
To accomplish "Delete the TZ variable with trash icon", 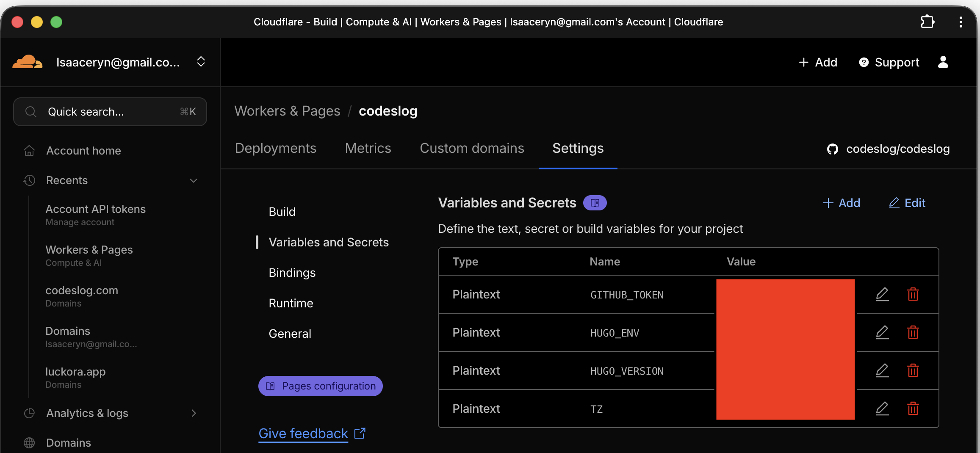I will pos(913,409).
